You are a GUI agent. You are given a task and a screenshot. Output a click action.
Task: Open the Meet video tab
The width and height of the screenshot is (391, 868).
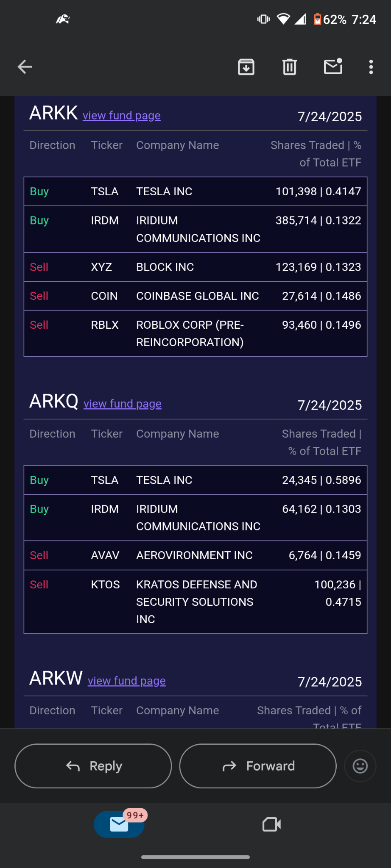[272, 824]
